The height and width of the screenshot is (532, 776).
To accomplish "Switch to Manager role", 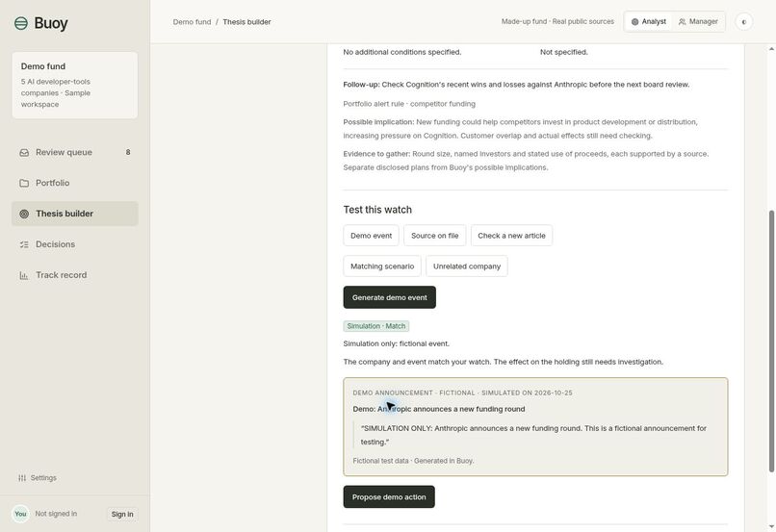I will [x=698, y=22].
